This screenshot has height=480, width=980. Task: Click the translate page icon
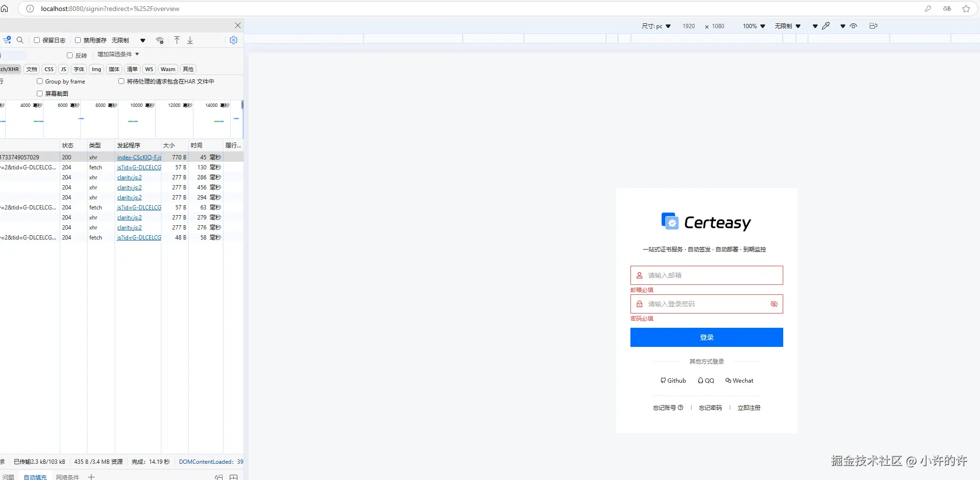[x=947, y=9]
